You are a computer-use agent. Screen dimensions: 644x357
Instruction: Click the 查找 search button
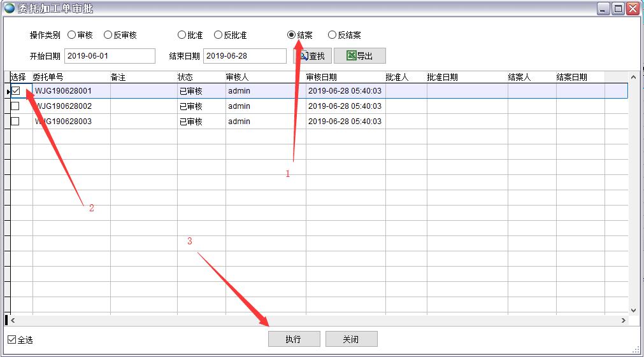click(x=311, y=56)
